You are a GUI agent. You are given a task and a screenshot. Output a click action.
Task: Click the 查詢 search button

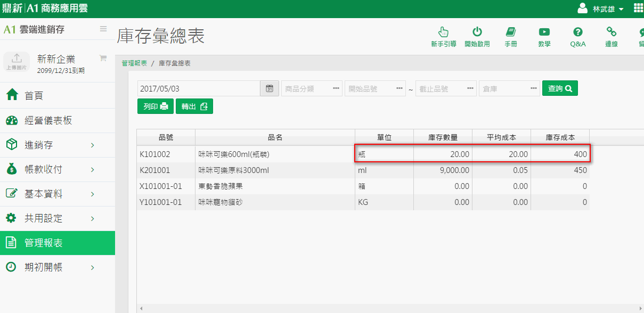coord(560,88)
